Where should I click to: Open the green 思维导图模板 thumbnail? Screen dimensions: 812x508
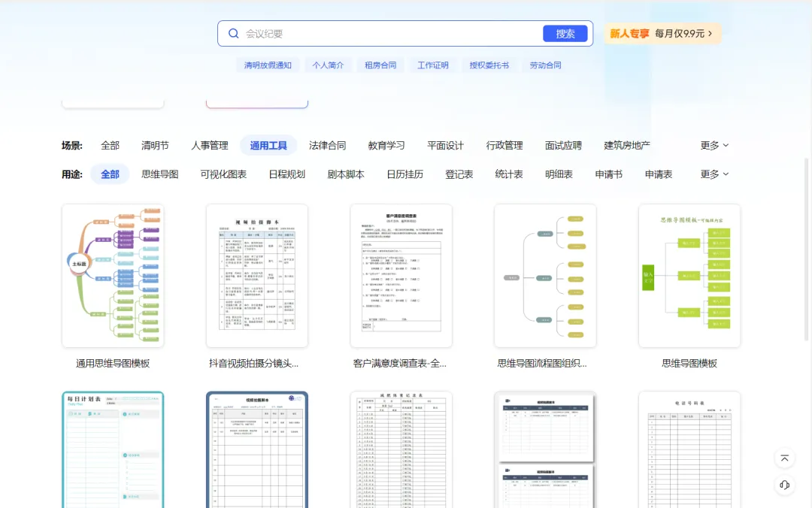[689, 276]
